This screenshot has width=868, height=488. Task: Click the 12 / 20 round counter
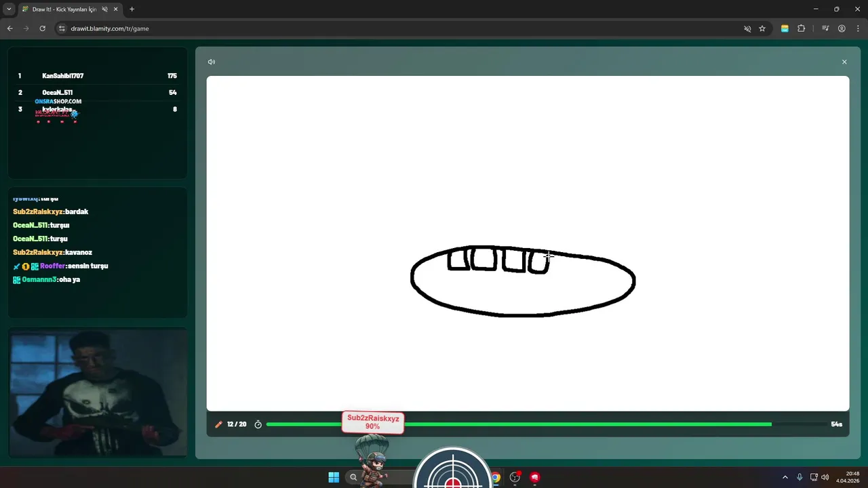237,424
